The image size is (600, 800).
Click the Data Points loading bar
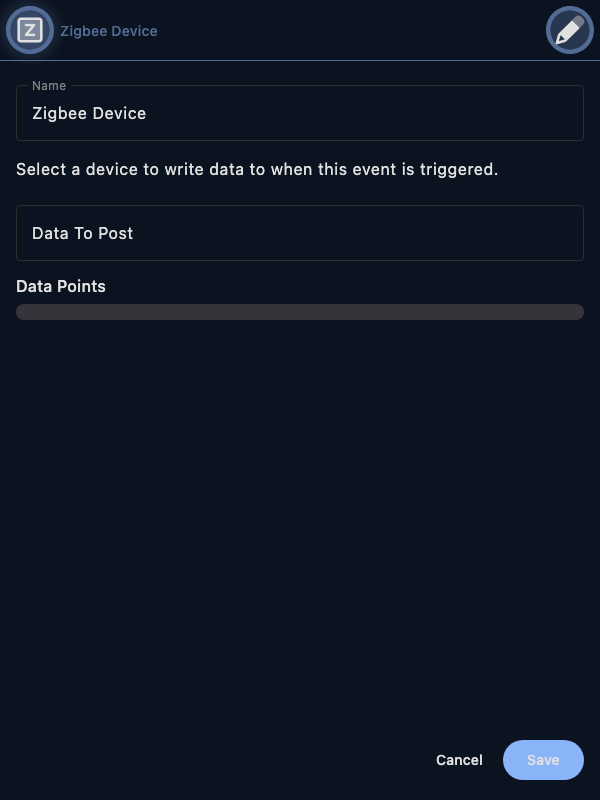300,312
